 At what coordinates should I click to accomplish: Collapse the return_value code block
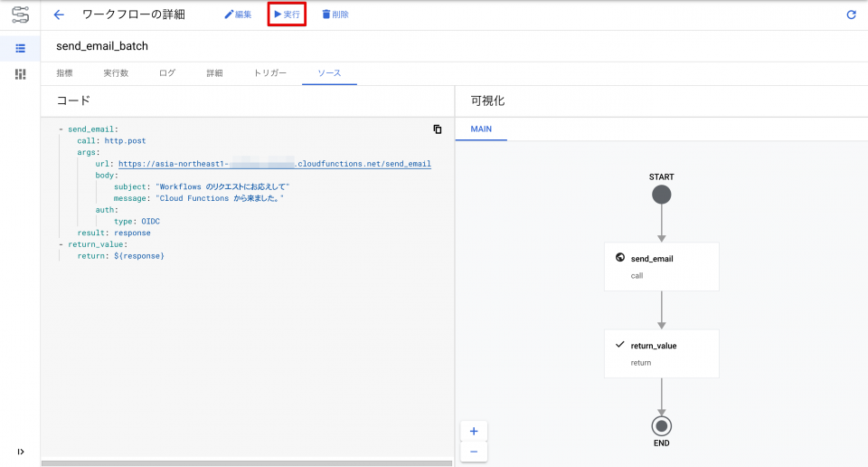[x=61, y=244]
